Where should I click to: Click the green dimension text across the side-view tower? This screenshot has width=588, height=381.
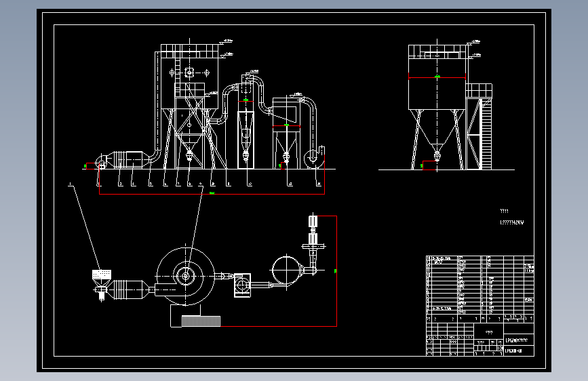(437, 77)
